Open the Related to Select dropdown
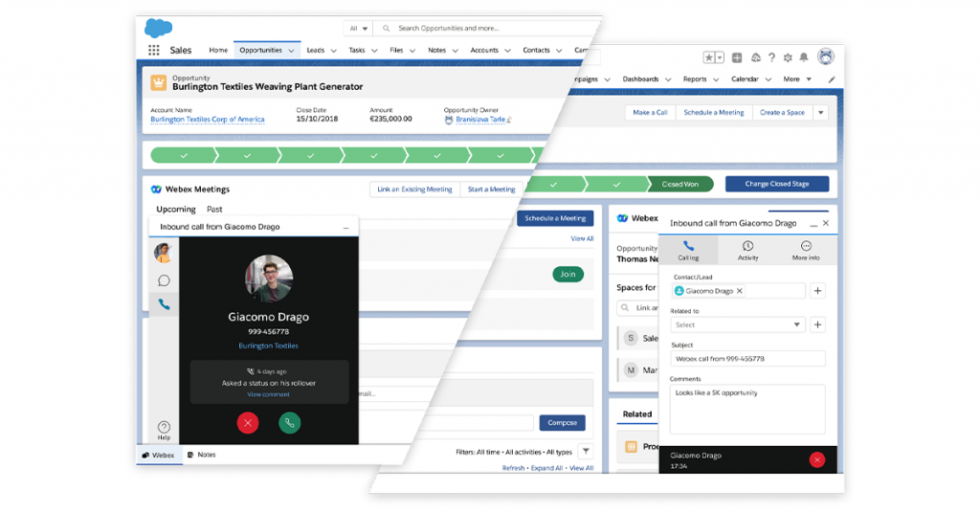Viewport: 980px width, 513px height. pos(738,324)
